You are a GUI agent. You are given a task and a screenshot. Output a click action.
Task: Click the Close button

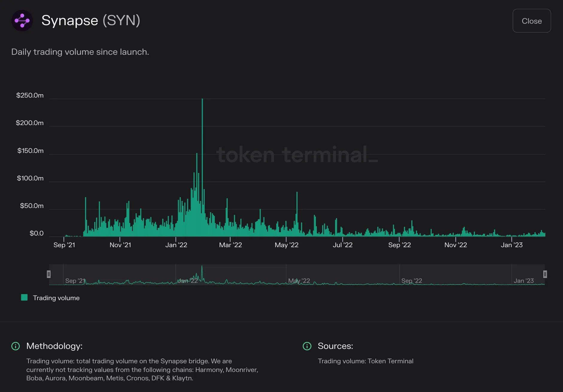(x=532, y=21)
